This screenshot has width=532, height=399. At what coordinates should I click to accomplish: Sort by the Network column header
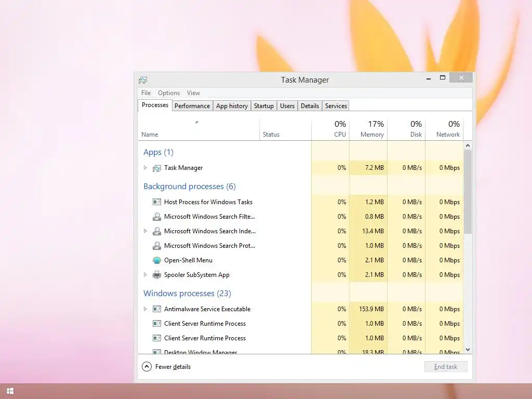click(x=445, y=129)
